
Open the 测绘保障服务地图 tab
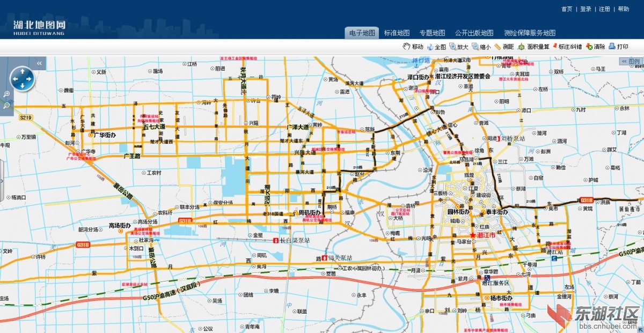coord(530,33)
